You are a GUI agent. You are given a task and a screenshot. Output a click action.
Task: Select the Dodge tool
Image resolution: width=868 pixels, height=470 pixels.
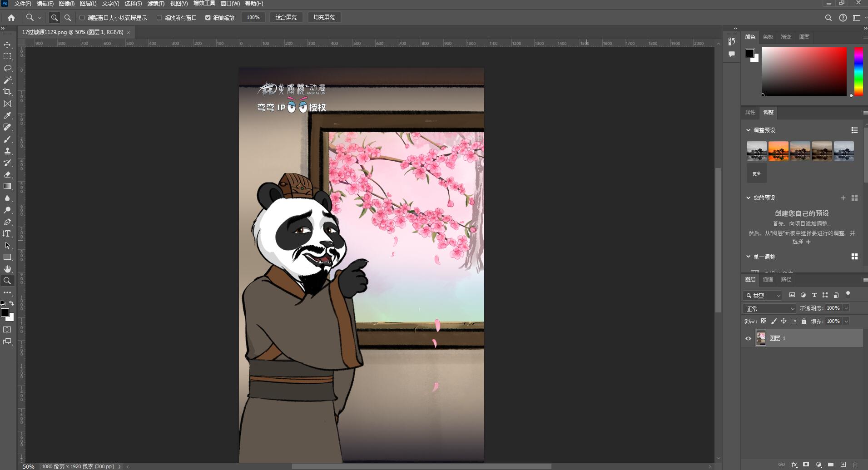pos(7,210)
